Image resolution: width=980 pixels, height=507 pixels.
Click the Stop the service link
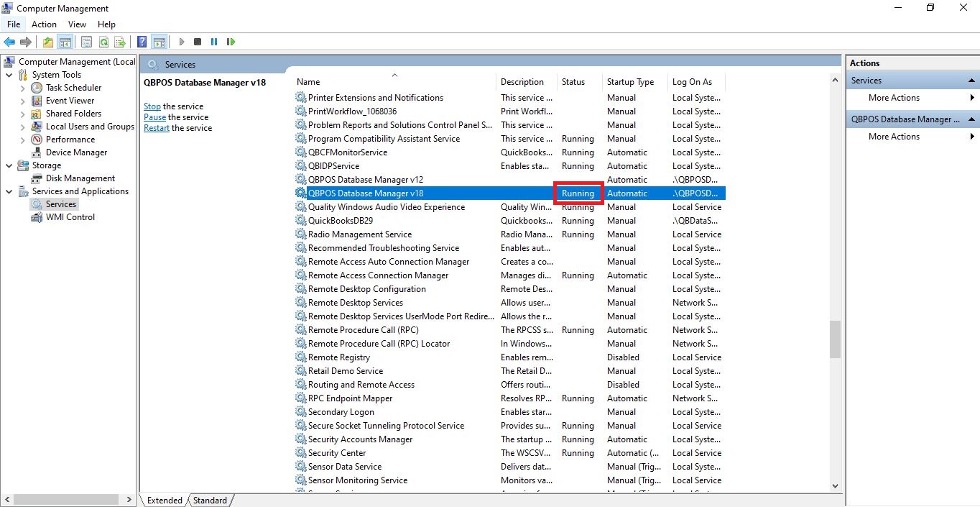pos(152,106)
